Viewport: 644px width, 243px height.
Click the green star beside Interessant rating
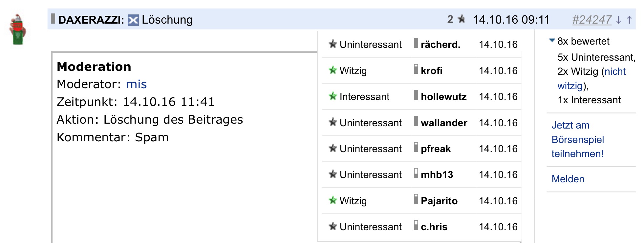pyautogui.click(x=333, y=96)
